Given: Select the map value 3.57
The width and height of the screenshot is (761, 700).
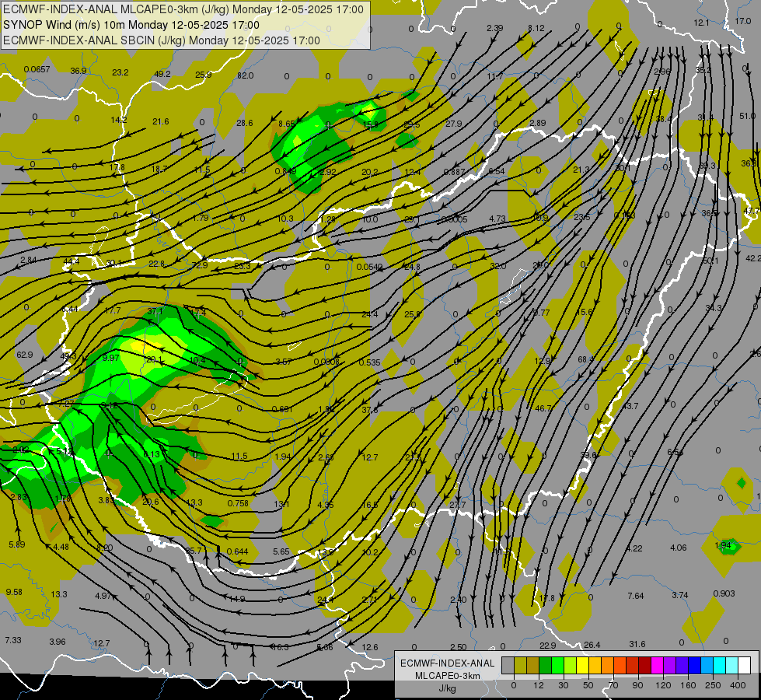Looking at the screenshot, I should (284, 362).
